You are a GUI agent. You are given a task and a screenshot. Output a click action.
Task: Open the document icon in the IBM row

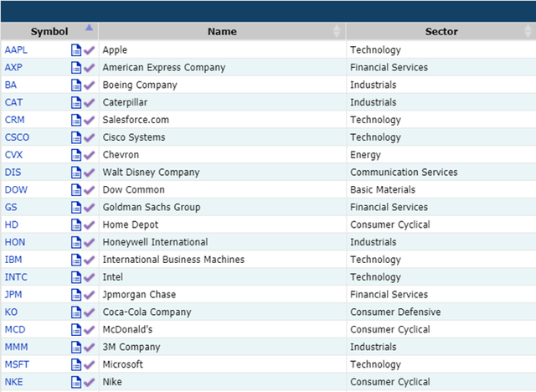coord(76,260)
